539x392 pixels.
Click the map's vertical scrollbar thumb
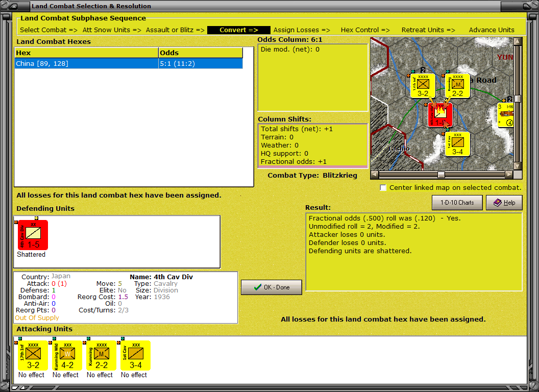click(518, 99)
